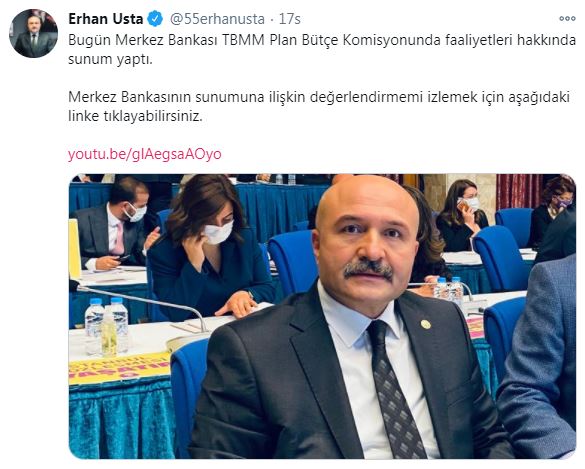Open the tweet's three-dot more options menu

click(567, 18)
